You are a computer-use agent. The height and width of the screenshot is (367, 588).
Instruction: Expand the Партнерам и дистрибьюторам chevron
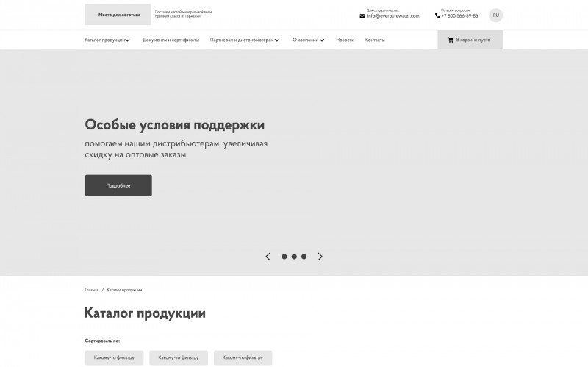277,40
